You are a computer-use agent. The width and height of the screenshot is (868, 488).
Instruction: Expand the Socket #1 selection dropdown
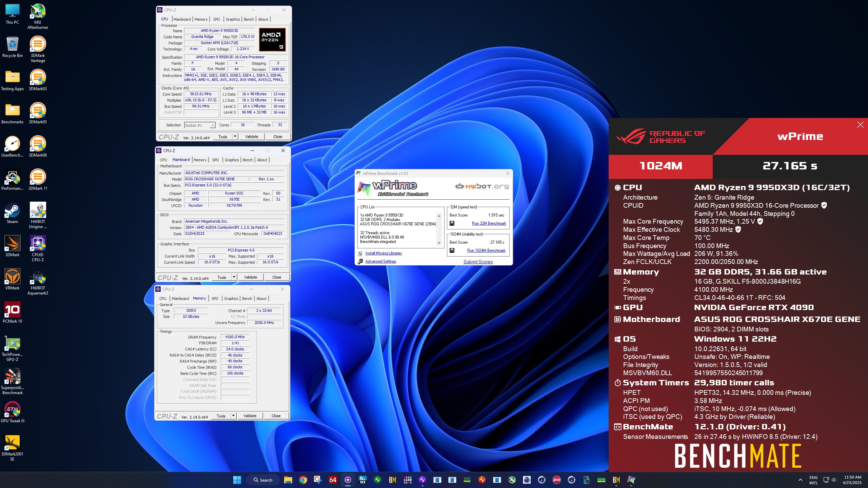(x=213, y=125)
